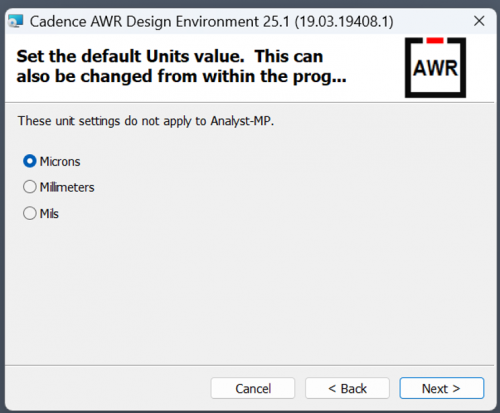Click the AWR logo in the header

(x=435, y=68)
